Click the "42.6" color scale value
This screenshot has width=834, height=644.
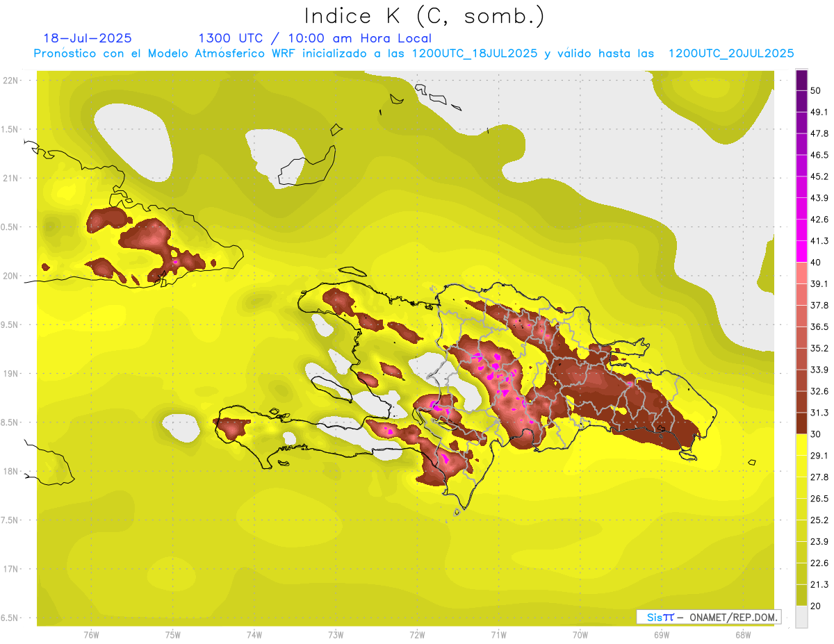(819, 220)
